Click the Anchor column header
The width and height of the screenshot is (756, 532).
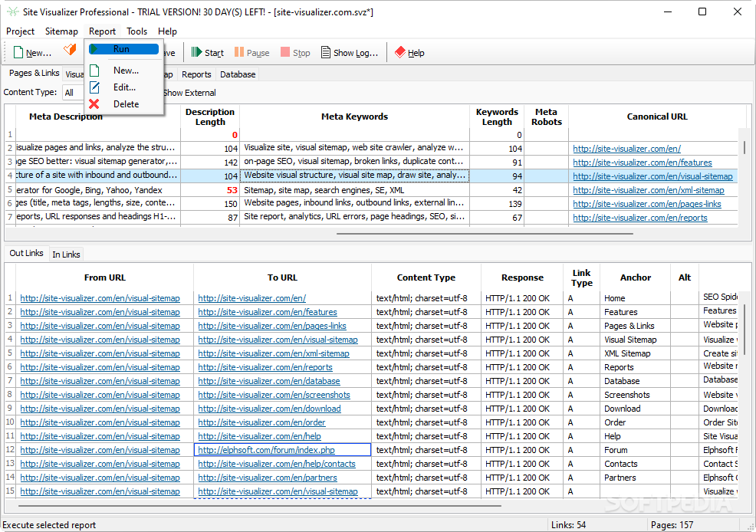click(636, 277)
